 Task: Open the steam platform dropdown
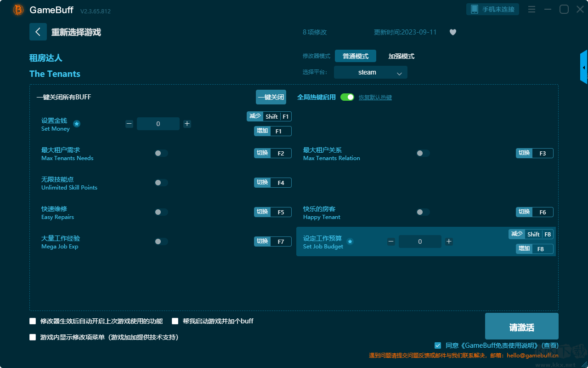(x=371, y=72)
